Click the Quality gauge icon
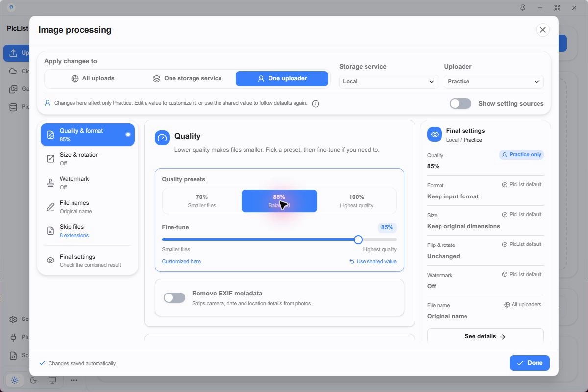588x392 pixels. point(162,138)
